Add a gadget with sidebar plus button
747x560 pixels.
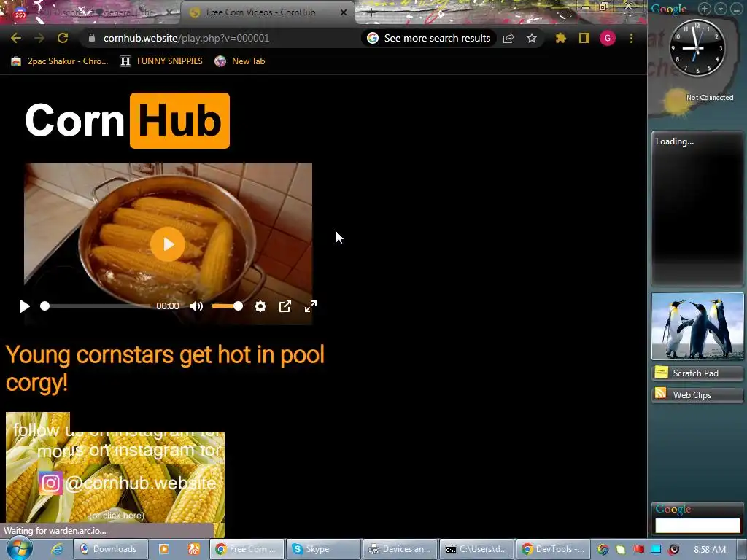pos(704,9)
